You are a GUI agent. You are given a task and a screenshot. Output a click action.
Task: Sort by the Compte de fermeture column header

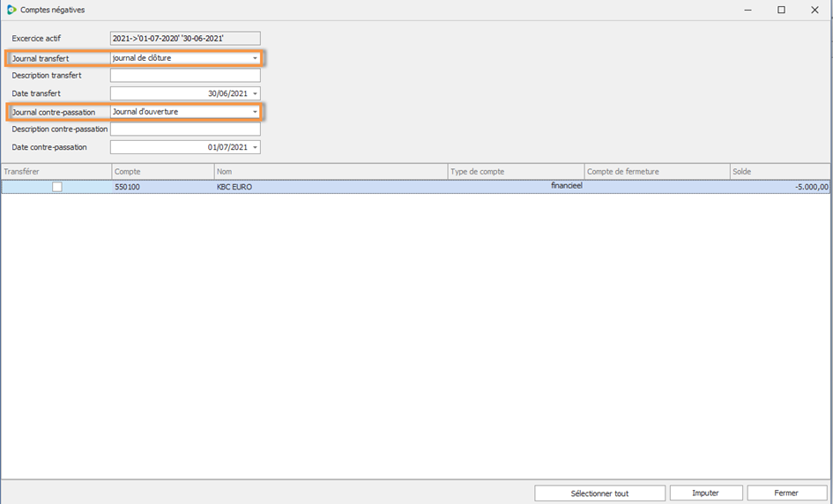point(658,172)
